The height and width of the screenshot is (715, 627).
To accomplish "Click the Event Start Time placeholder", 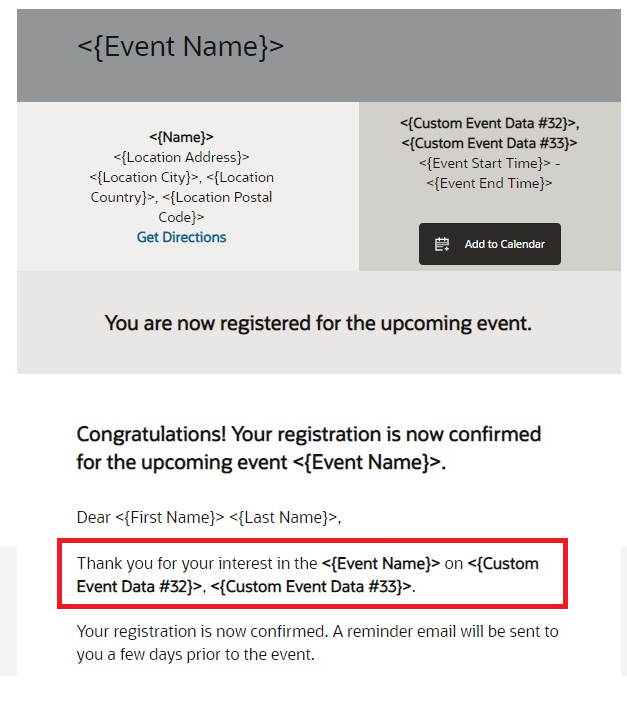I will (x=484, y=163).
